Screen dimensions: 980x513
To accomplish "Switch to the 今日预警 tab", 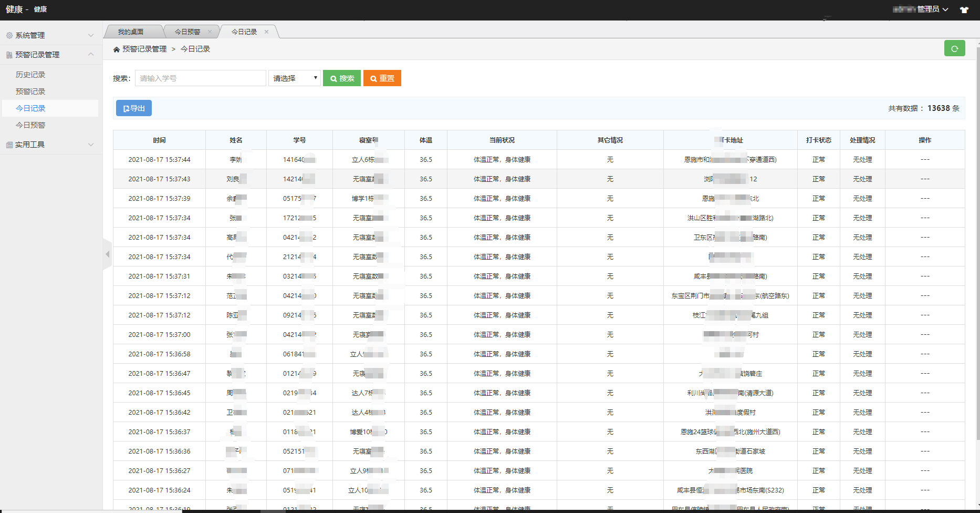I will pos(187,32).
